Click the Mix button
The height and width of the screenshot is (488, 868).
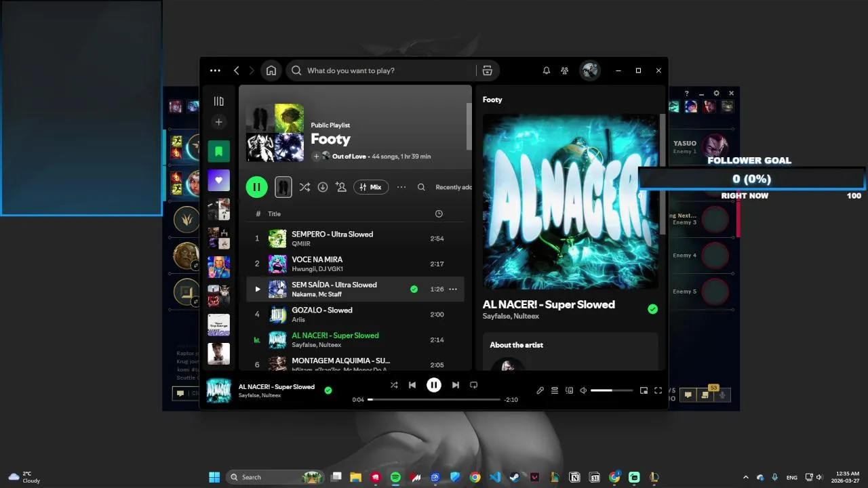(x=371, y=187)
